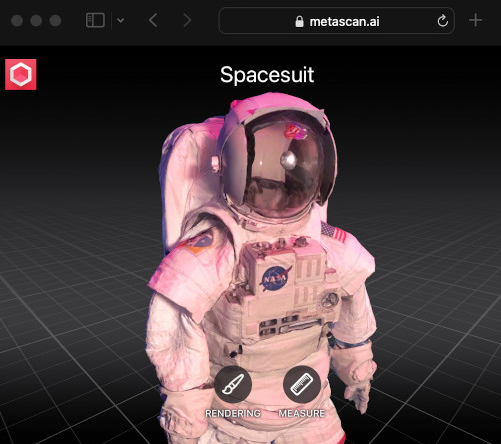Select the MEASURE text label

click(302, 413)
